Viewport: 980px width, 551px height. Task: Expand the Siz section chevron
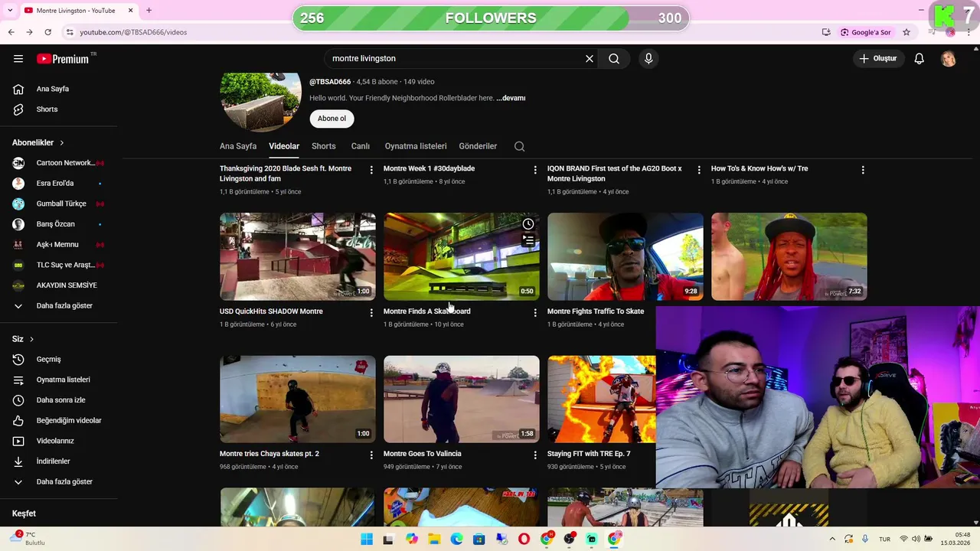(x=31, y=339)
